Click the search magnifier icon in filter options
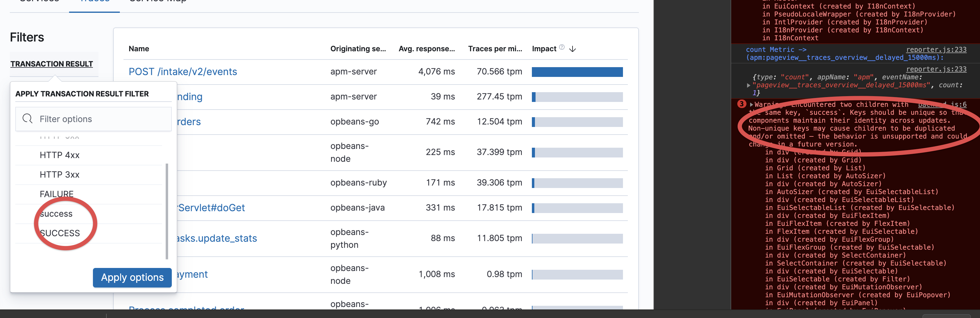Viewport: 980px width, 318px height. 27,118
